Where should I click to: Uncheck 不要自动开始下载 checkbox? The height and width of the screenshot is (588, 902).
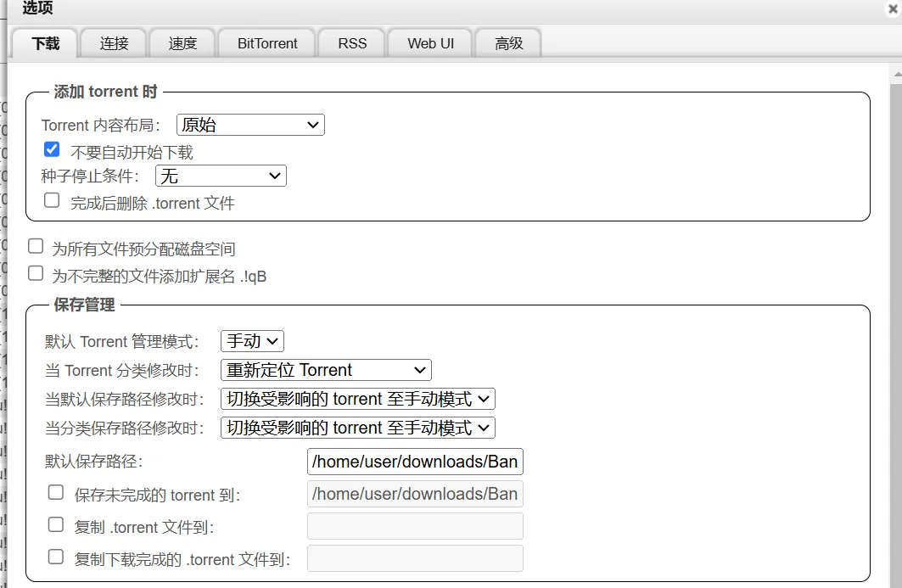click(52, 149)
